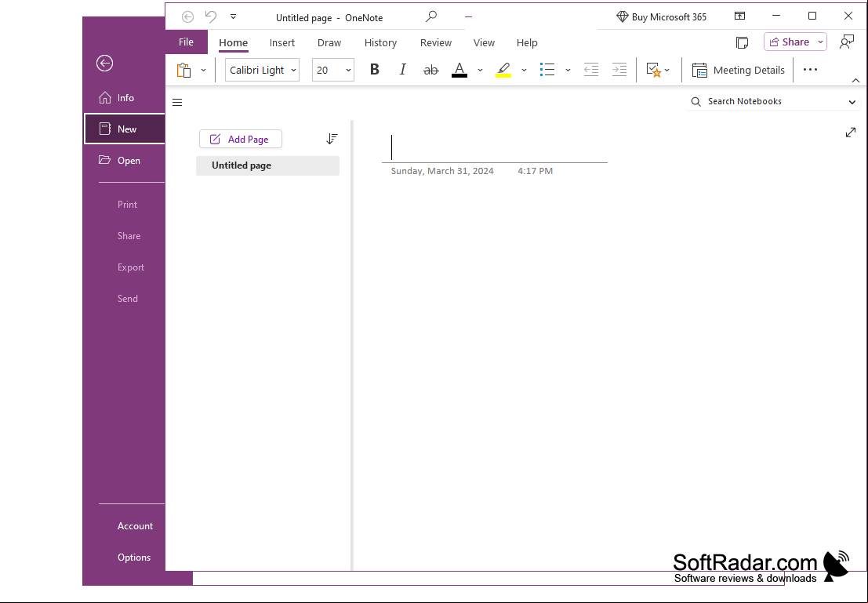Image resolution: width=868 pixels, height=603 pixels.
Task: Expand the highlight color options arrow
Action: pos(524,71)
